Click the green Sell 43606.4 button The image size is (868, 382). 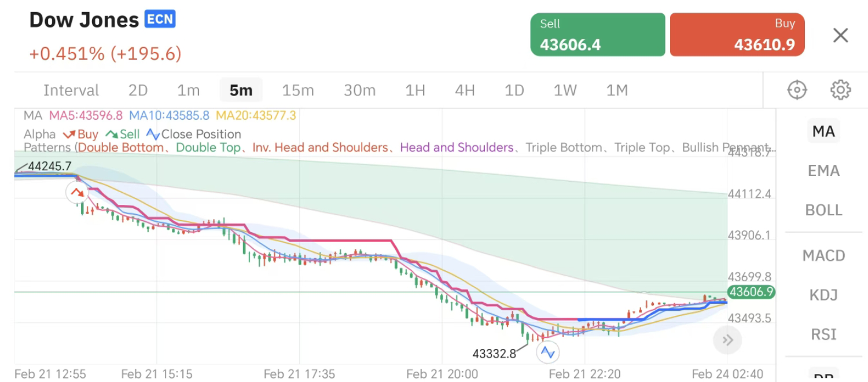click(x=597, y=34)
